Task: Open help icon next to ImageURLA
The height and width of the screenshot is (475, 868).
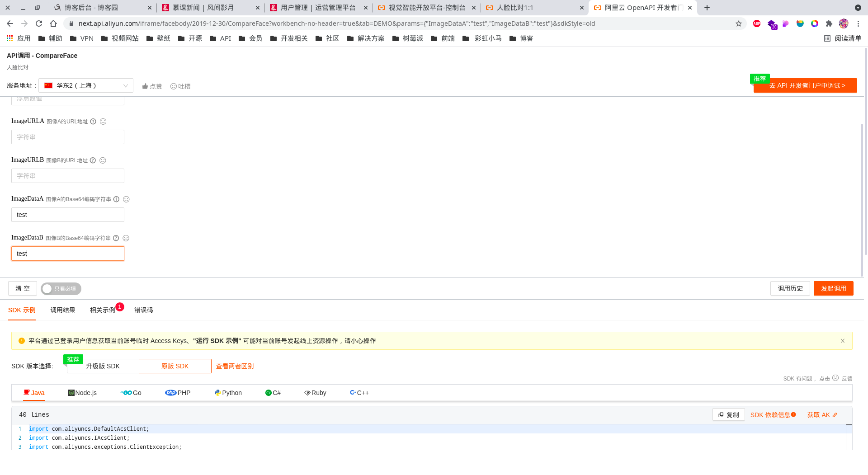Action: [93, 122]
